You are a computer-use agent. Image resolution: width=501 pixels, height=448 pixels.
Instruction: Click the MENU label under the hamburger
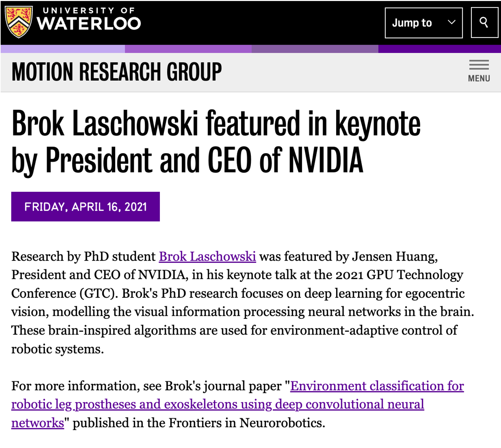point(479,79)
